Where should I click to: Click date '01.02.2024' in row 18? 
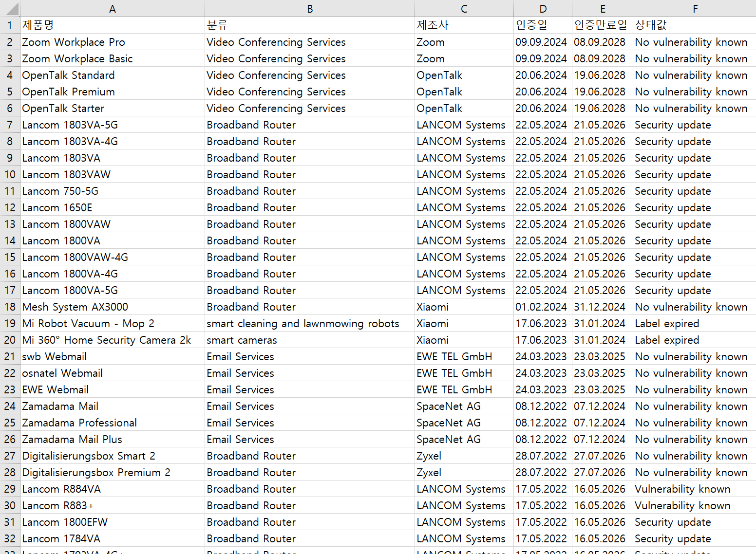[543, 307]
